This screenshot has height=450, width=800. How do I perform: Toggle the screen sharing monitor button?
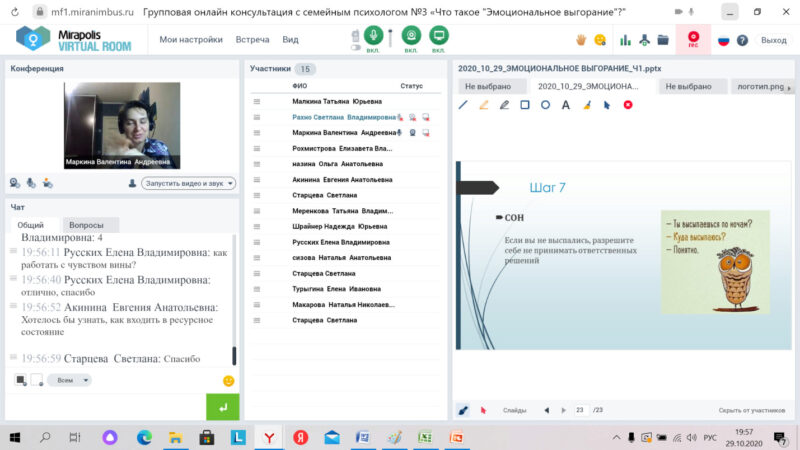pyautogui.click(x=439, y=35)
